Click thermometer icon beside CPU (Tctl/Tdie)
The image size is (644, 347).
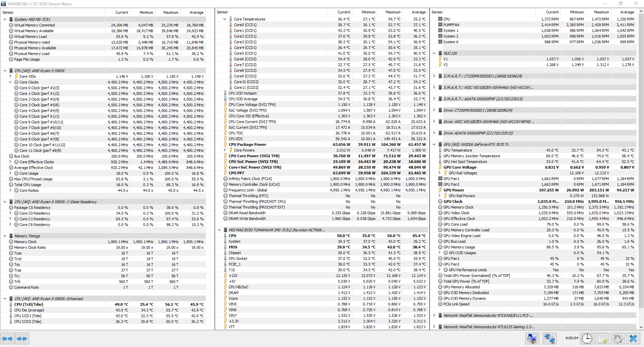coord(11,304)
